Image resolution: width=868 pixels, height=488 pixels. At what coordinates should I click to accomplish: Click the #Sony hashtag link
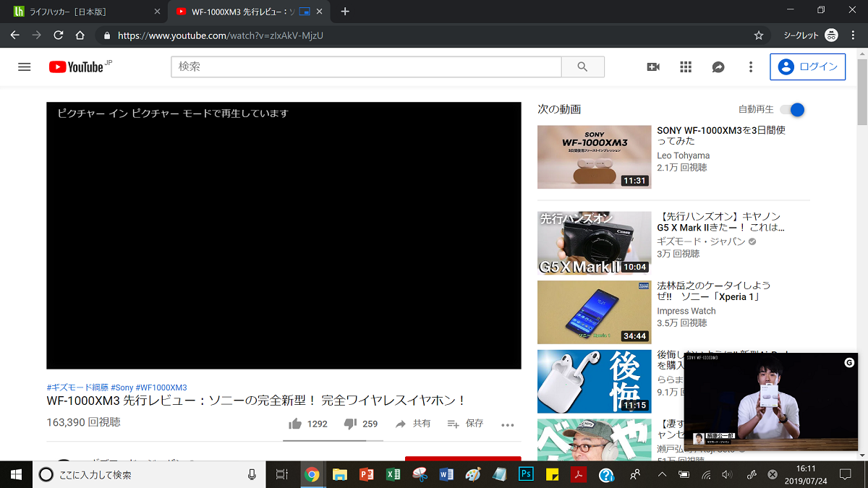click(122, 388)
